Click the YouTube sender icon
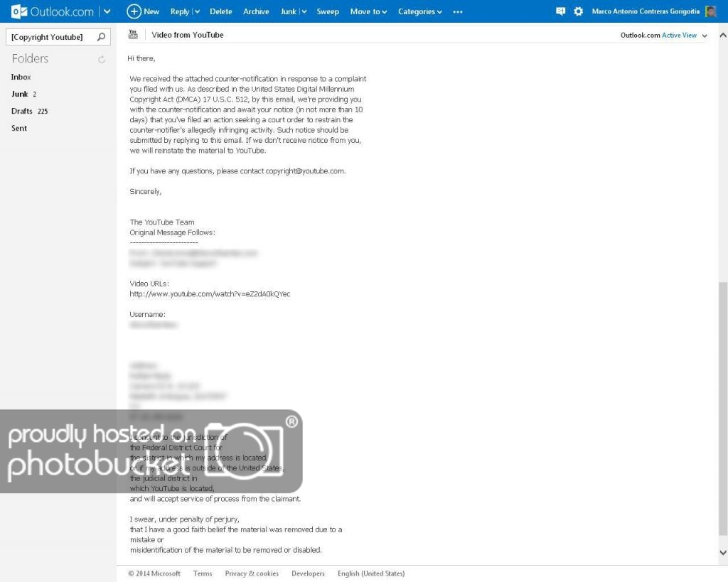 (133, 34)
